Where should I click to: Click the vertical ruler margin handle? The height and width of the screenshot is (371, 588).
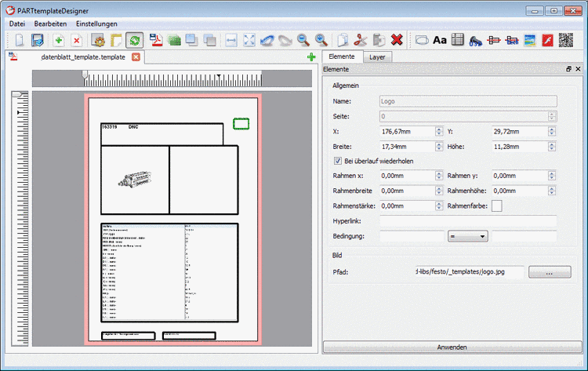tap(17, 94)
